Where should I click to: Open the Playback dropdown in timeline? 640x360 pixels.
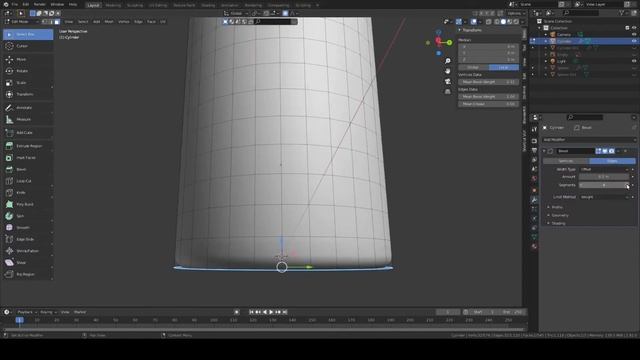(27, 312)
